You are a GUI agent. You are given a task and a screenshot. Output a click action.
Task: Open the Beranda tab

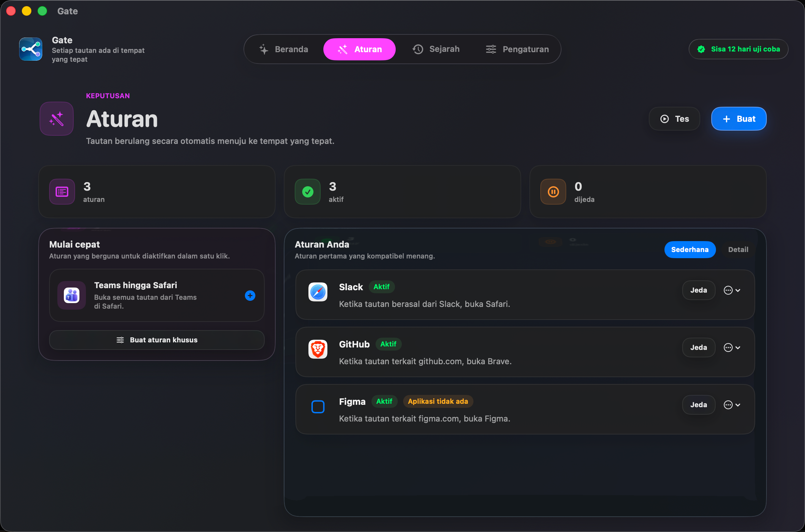284,49
